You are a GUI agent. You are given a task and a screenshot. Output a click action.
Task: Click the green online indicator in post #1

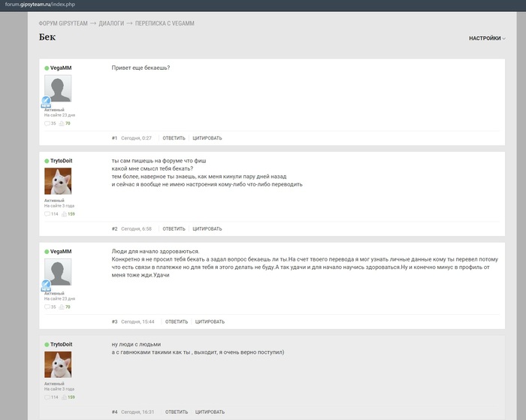click(x=47, y=68)
